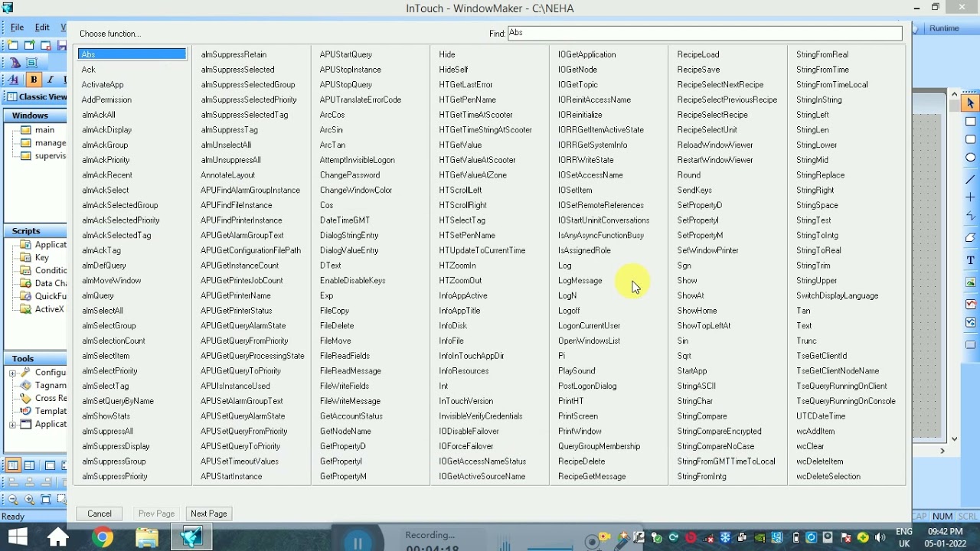Select the ActiveX scripts tree item
Screen dimensions: 980x551
50,309
